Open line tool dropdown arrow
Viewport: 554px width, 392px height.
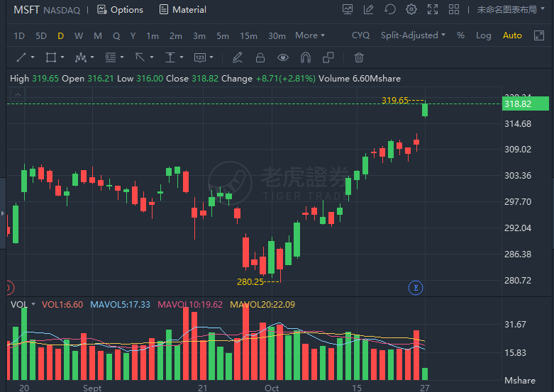tap(33, 57)
